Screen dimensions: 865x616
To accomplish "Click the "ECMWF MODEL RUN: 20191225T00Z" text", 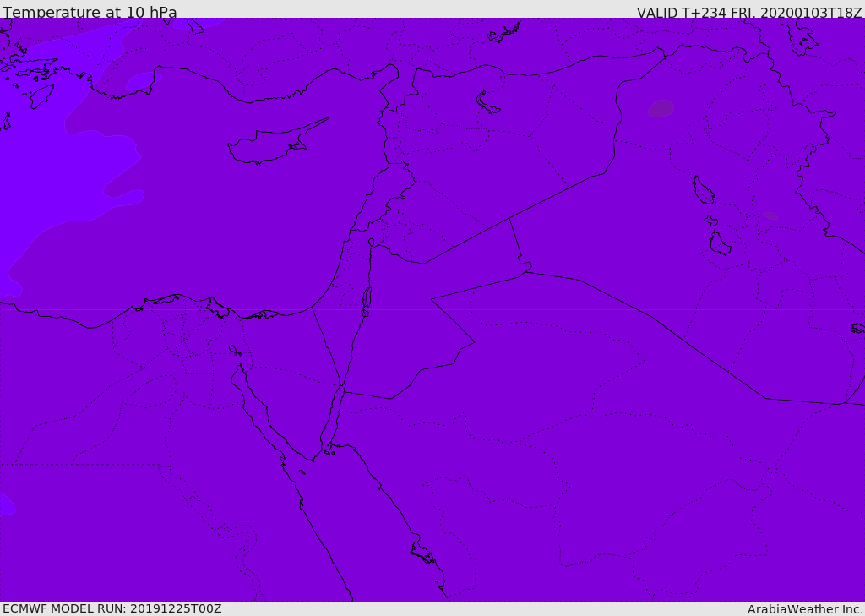I will (112, 608).
